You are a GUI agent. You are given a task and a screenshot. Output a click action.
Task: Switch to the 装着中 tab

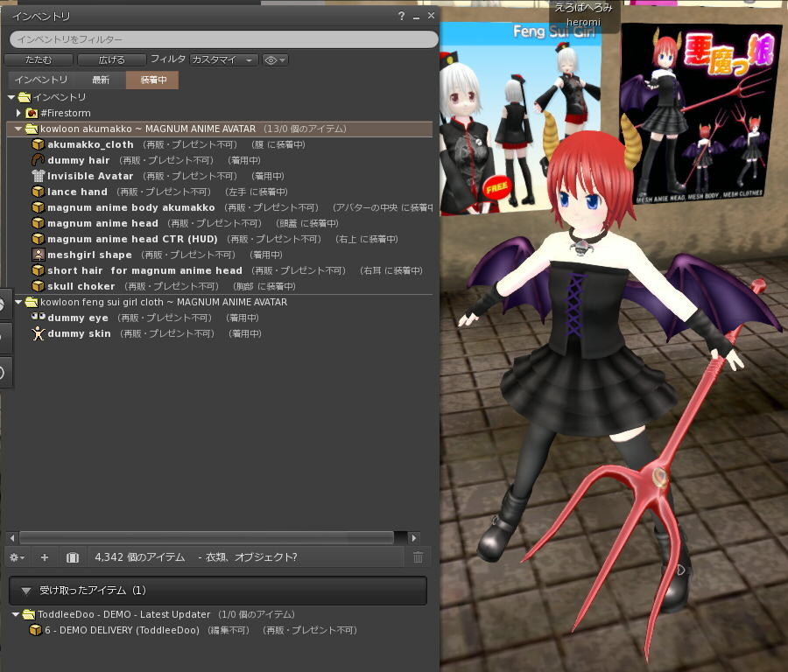coord(152,80)
